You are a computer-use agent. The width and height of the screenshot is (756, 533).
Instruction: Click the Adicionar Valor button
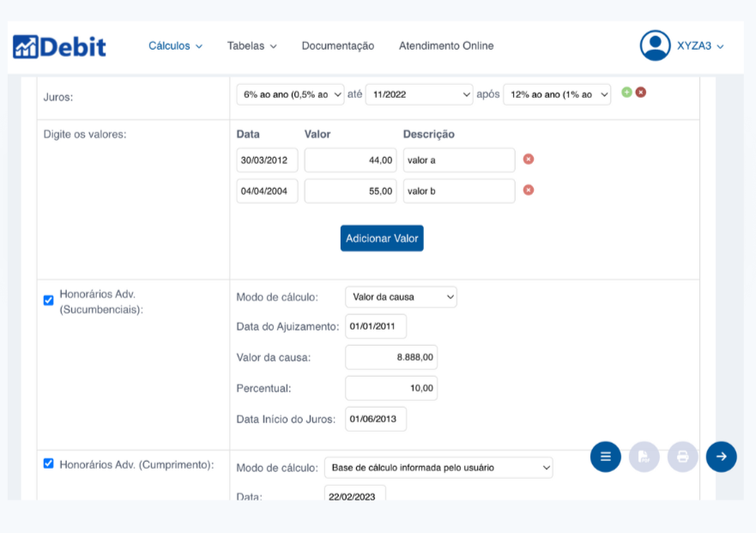tap(382, 239)
